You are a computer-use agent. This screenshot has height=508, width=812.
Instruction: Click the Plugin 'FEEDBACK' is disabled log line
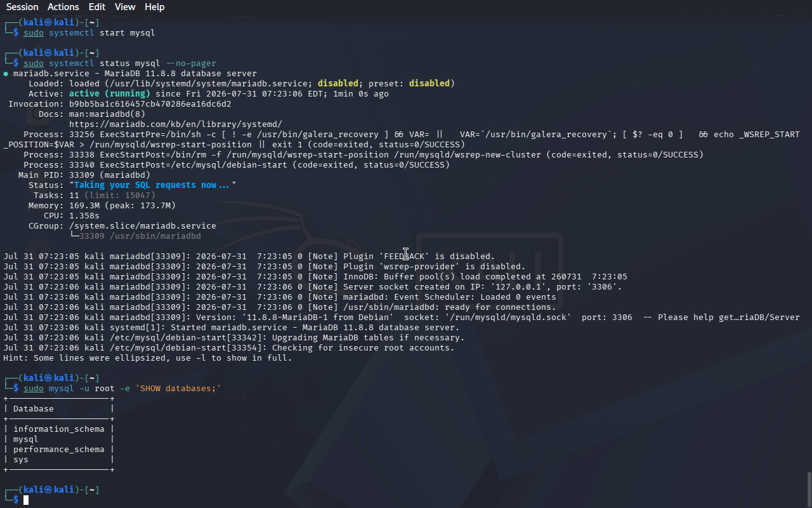point(249,257)
